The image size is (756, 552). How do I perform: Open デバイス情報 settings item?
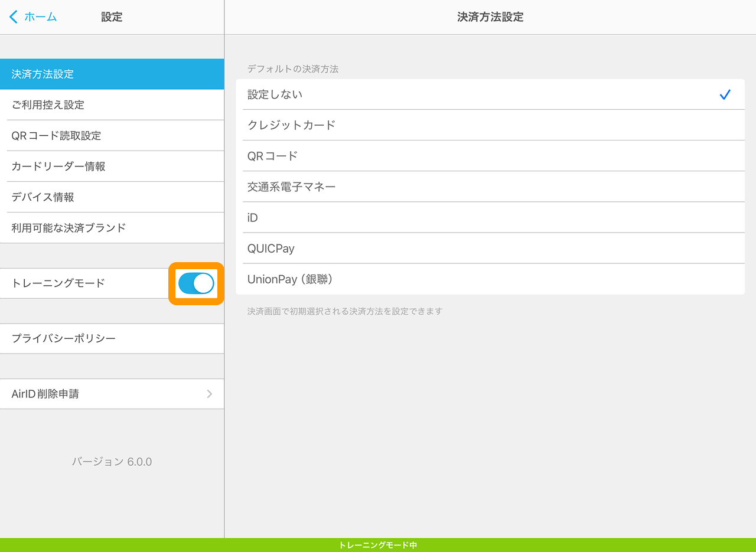point(112,197)
